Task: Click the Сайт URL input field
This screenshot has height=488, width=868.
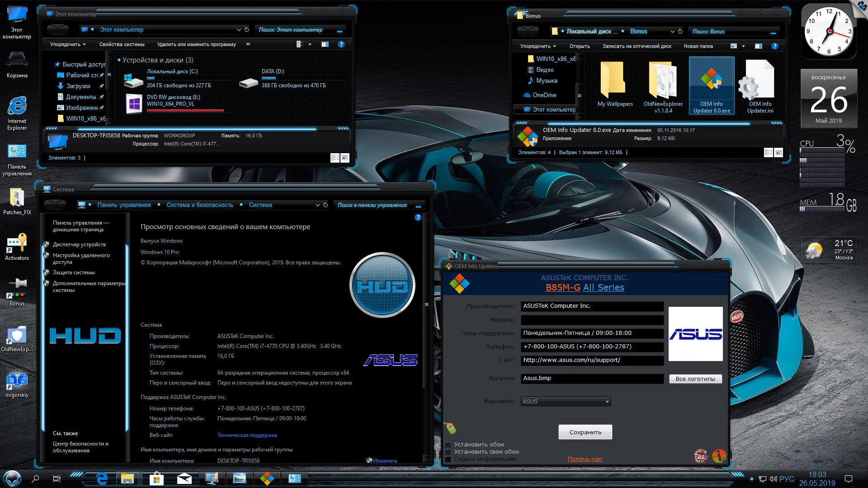Action: tap(592, 361)
